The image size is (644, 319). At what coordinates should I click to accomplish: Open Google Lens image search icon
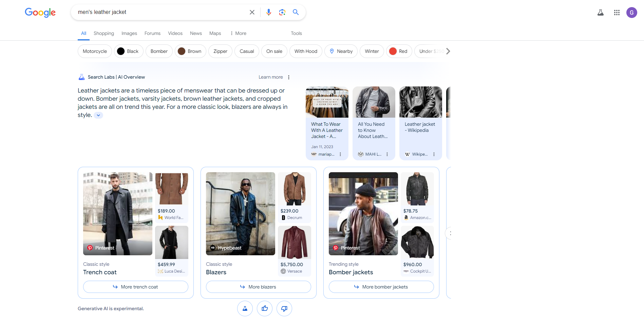[x=282, y=12]
